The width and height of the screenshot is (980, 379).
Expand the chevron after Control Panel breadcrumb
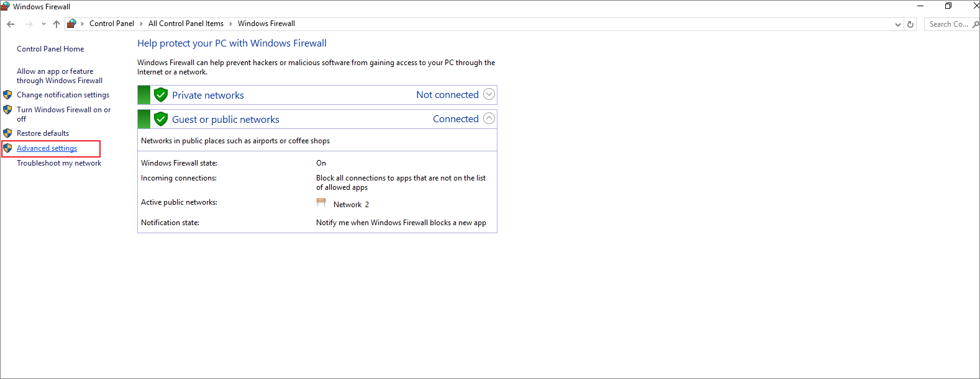pos(141,24)
